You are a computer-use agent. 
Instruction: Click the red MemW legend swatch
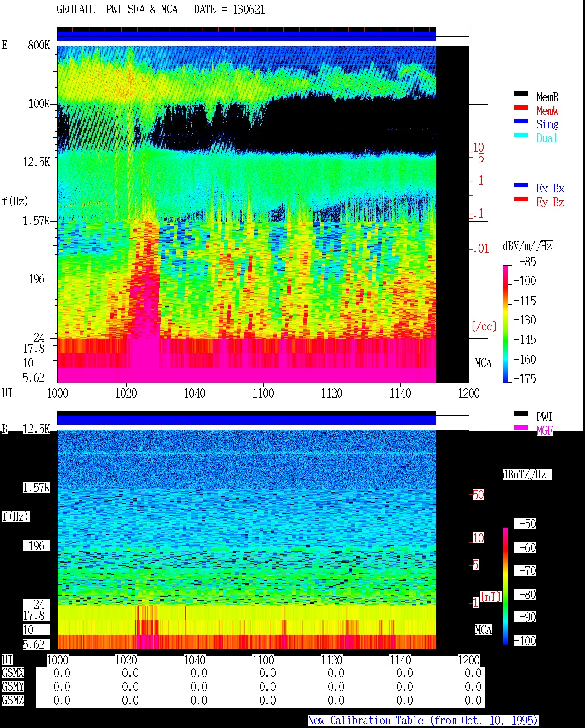pyautogui.click(x=521, y=107)
